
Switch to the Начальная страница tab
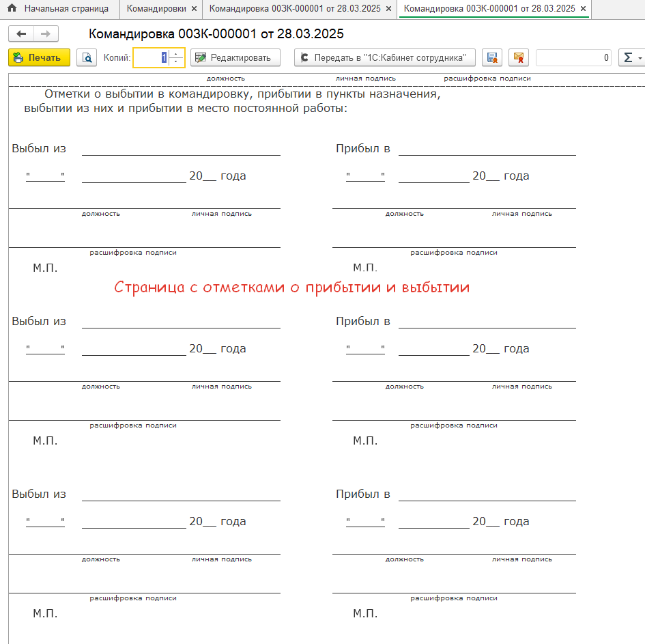66,9
